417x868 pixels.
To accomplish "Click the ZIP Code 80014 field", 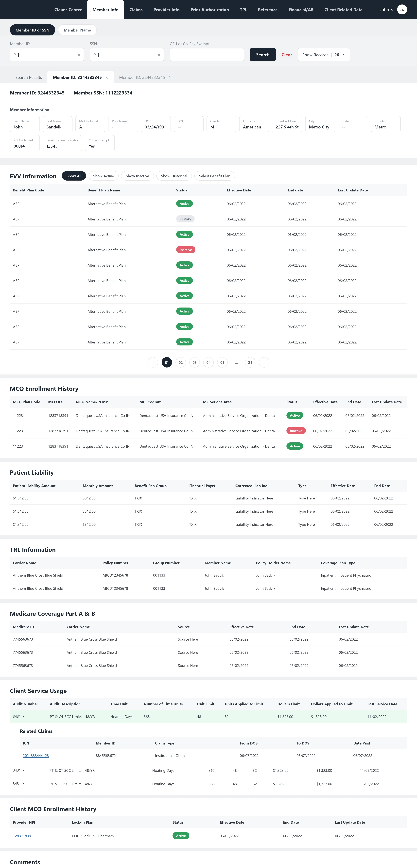I will click(25, 143).
